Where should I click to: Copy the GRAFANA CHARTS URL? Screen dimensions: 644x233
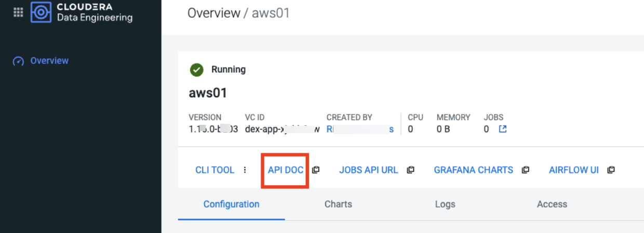coord(526,170)
